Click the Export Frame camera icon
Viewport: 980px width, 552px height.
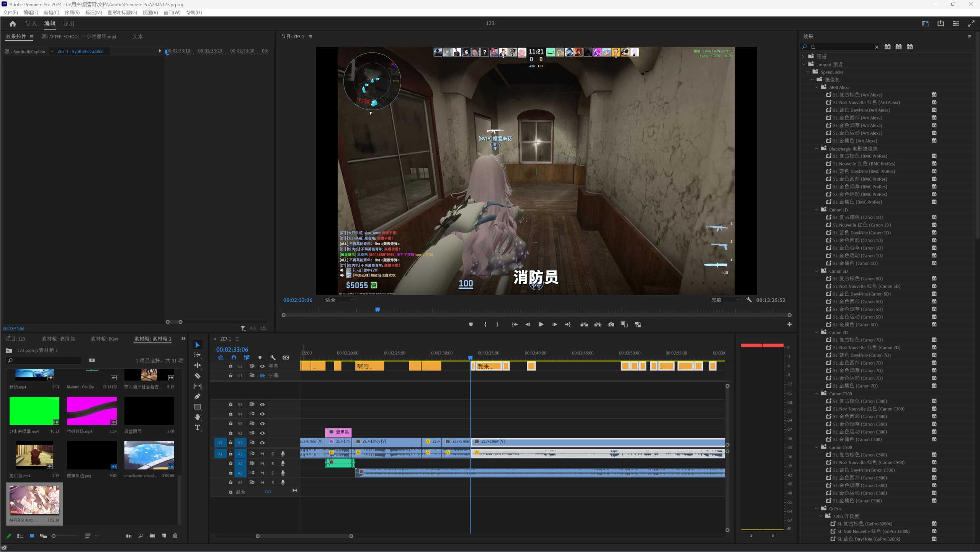(x=611, y=324)
